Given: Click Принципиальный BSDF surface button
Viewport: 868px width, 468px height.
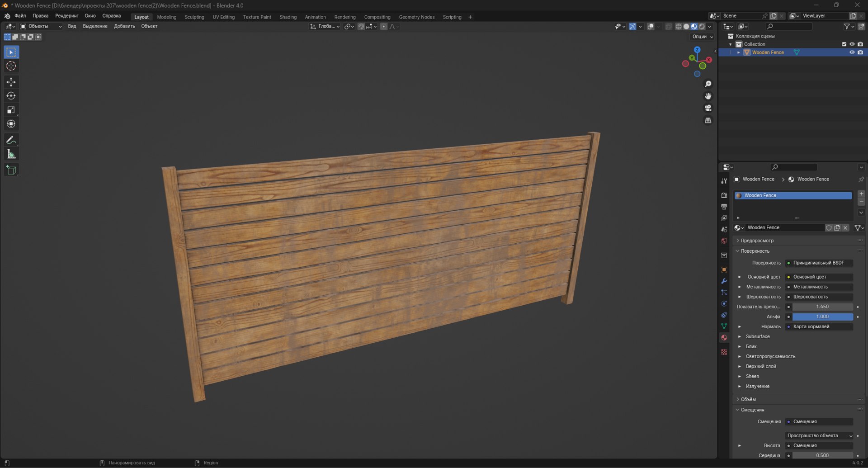Looking at the screenshot, I should (819, 263).
